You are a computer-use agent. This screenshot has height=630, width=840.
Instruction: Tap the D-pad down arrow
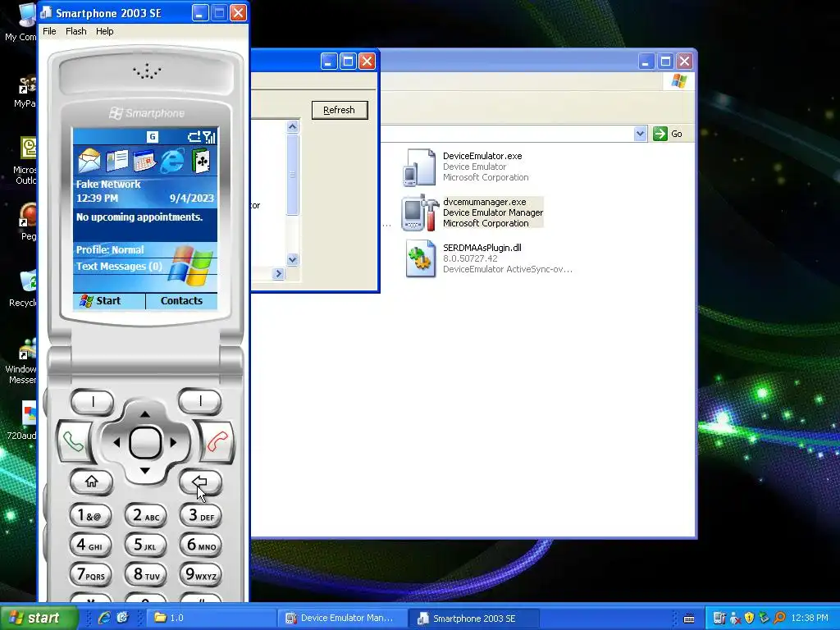point(145,471)
